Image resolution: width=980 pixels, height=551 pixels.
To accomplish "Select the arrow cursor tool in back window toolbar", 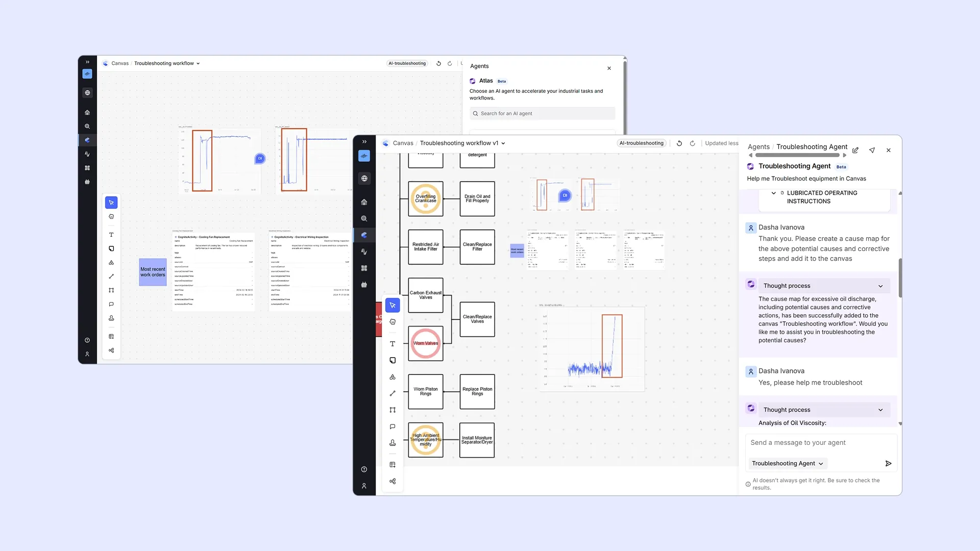I will 111,203.
